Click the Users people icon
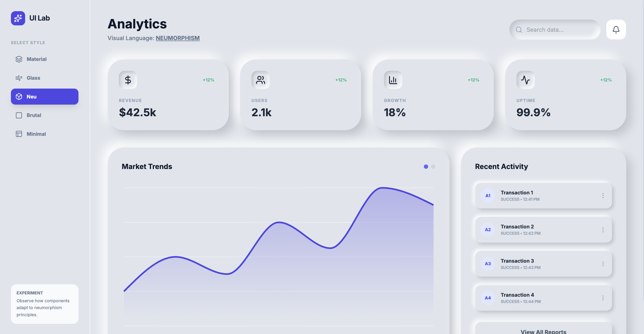This screenshot has height=334, width=644. pos(260,80)
